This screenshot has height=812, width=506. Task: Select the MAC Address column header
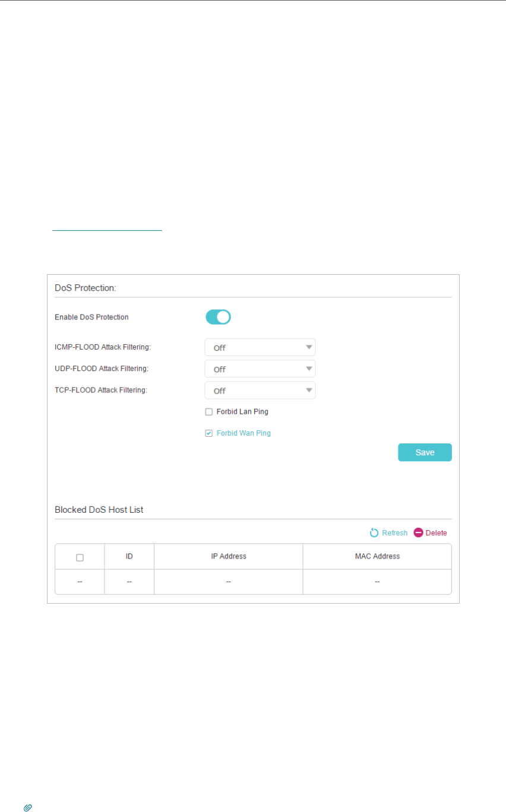point(377,557)
